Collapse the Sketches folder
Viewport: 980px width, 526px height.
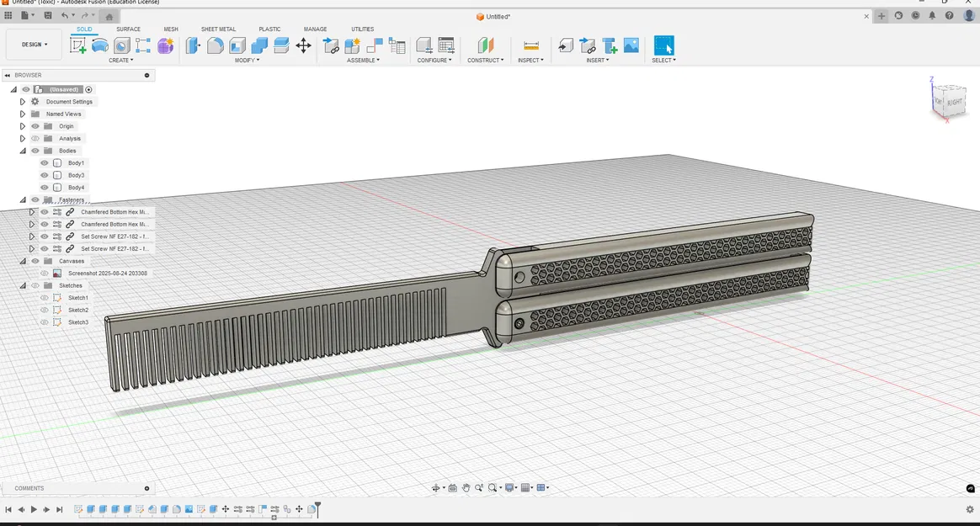tap(22, 284)
